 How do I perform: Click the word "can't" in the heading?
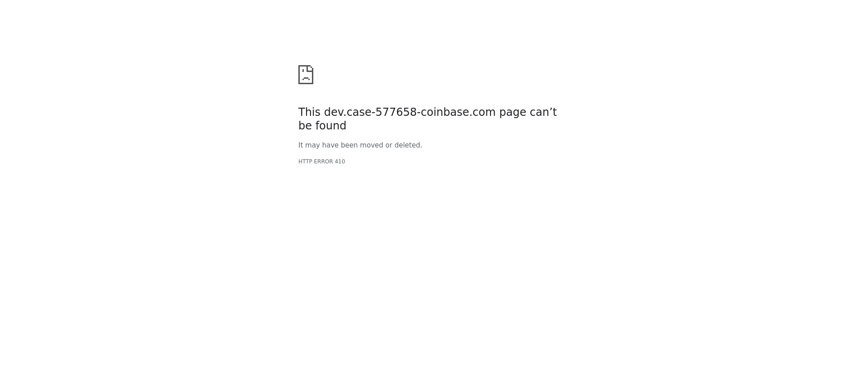[543, 112]
